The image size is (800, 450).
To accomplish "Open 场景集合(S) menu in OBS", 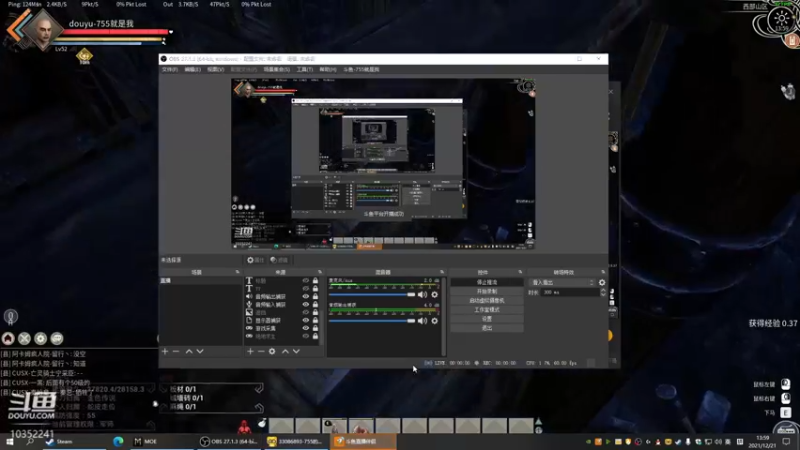I will click(x=277, y=69).
